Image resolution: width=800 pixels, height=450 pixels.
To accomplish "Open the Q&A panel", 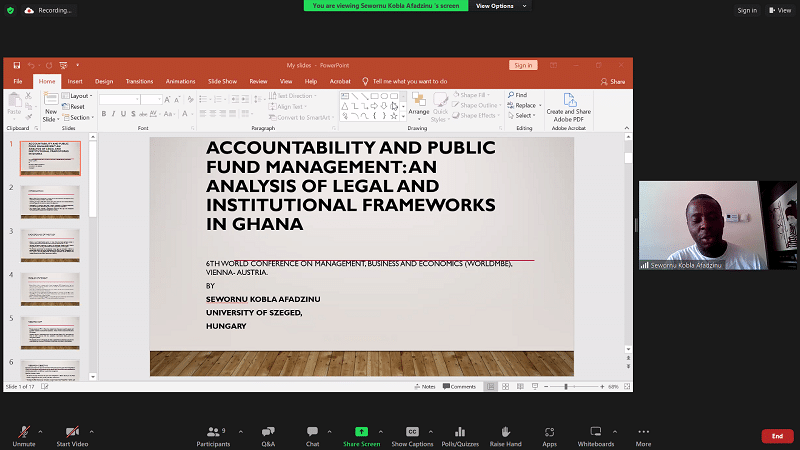I will tap(268, 432).
